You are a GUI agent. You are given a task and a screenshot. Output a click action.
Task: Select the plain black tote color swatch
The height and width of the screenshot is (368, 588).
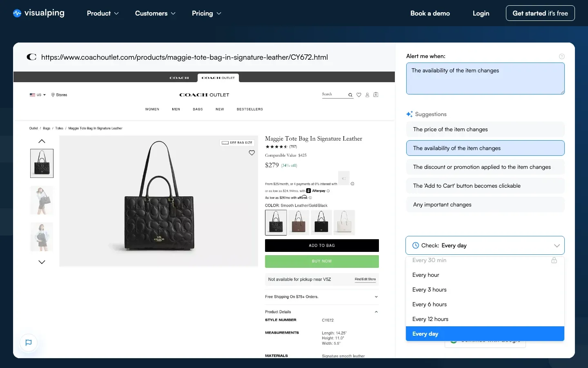[x=322, y=222]
